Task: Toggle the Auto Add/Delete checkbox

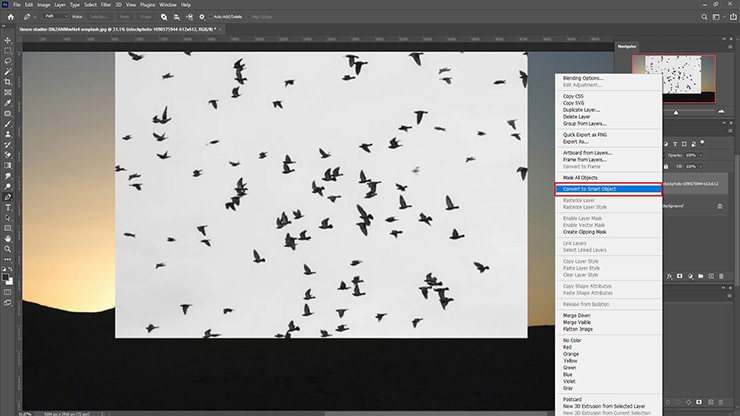Action: (210, 17)
